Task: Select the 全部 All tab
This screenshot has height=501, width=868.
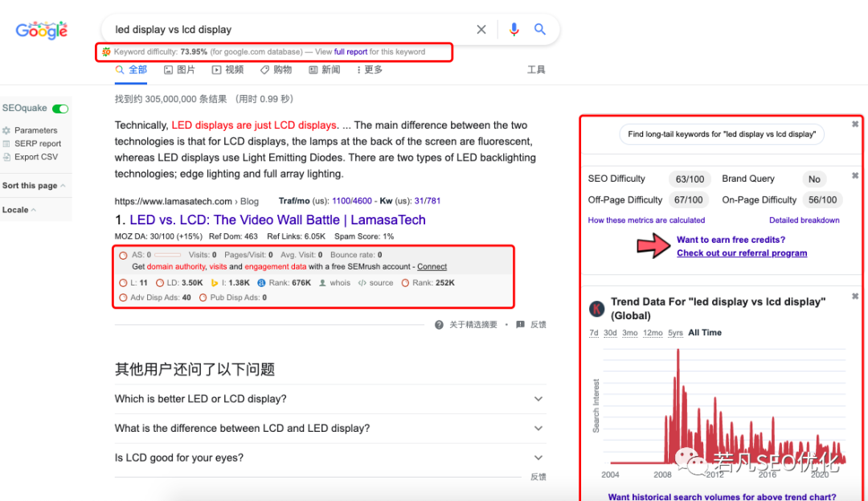Action: (x=131, y=70)
